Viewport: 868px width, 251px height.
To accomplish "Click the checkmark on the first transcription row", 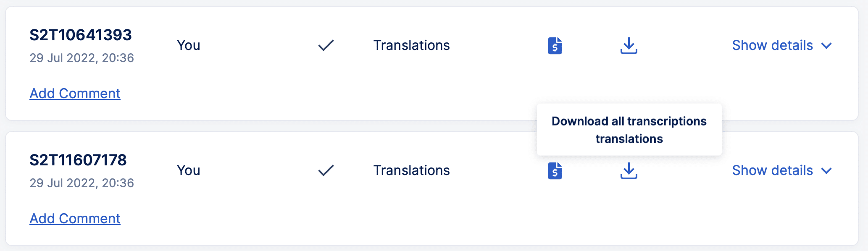I will [x=326, y=45].
